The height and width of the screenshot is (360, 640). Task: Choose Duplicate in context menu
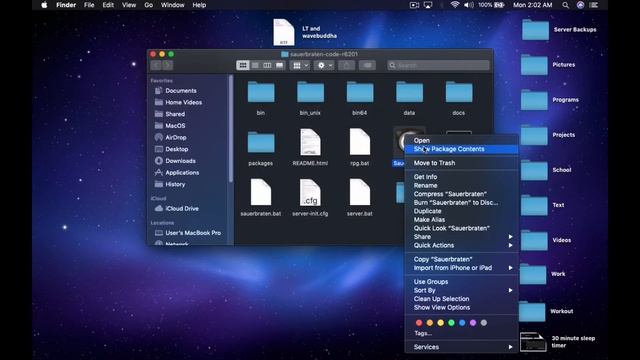[x=461, y=211]
